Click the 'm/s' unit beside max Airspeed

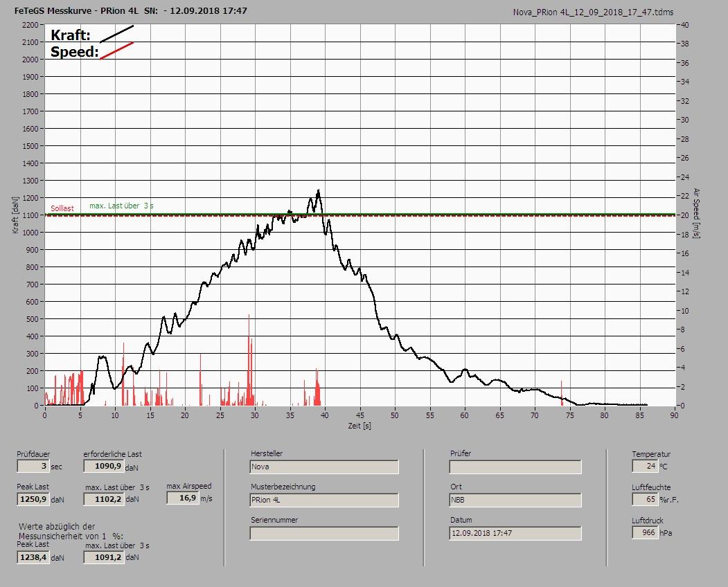coord(206,499)
